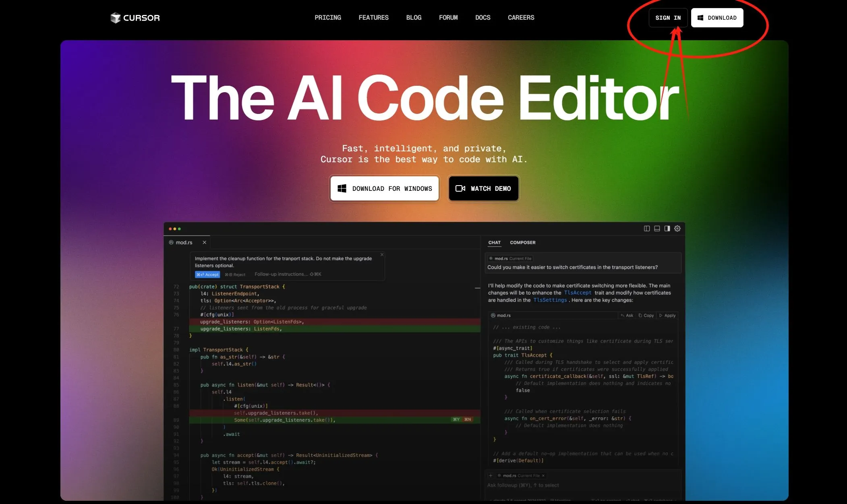Viewport: 847px width, 504px height.
Task: Accept the inline edit suggestion
Action: pyautogui.click(x=207, y=275)
